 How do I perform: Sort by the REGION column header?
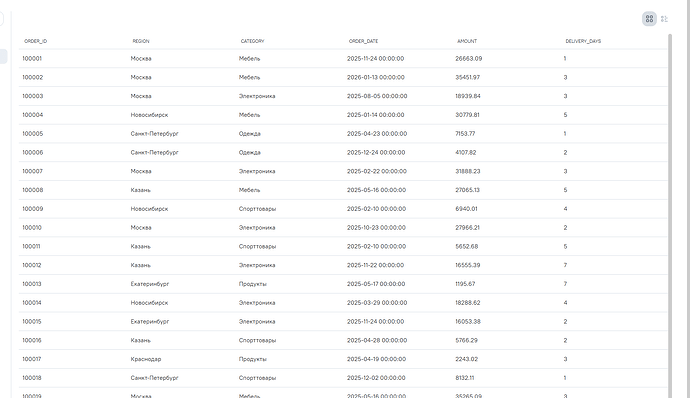[141, 41]
